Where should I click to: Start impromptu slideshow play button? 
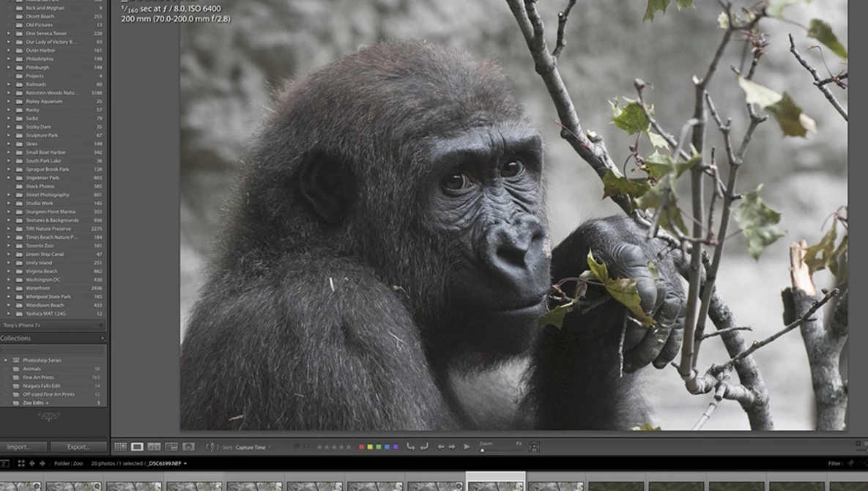[467, 447]
